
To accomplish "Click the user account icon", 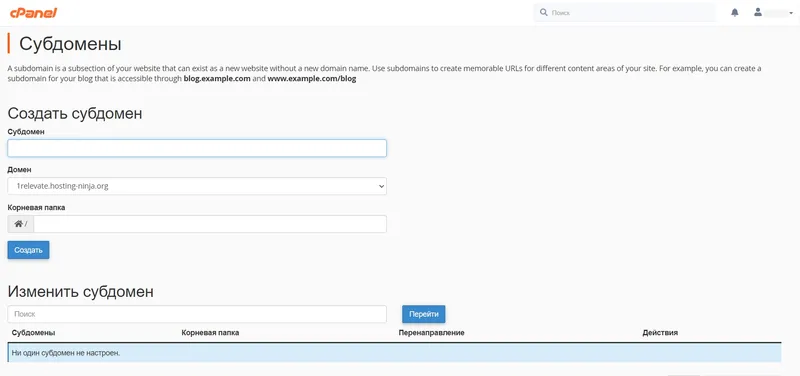I will point(758,12).
